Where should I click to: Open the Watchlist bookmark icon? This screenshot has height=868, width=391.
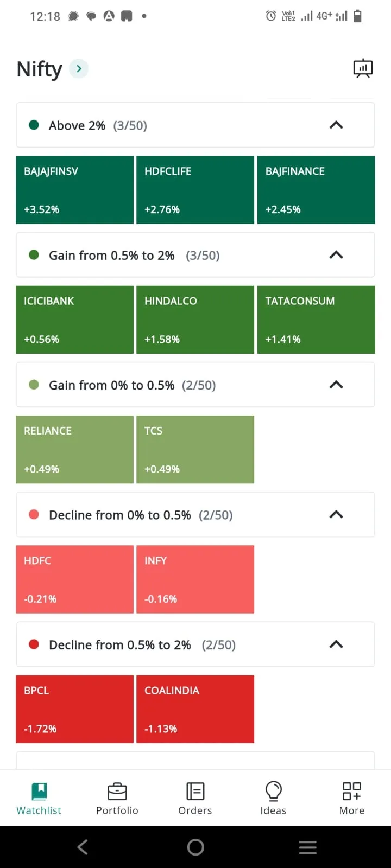[39, 791]
